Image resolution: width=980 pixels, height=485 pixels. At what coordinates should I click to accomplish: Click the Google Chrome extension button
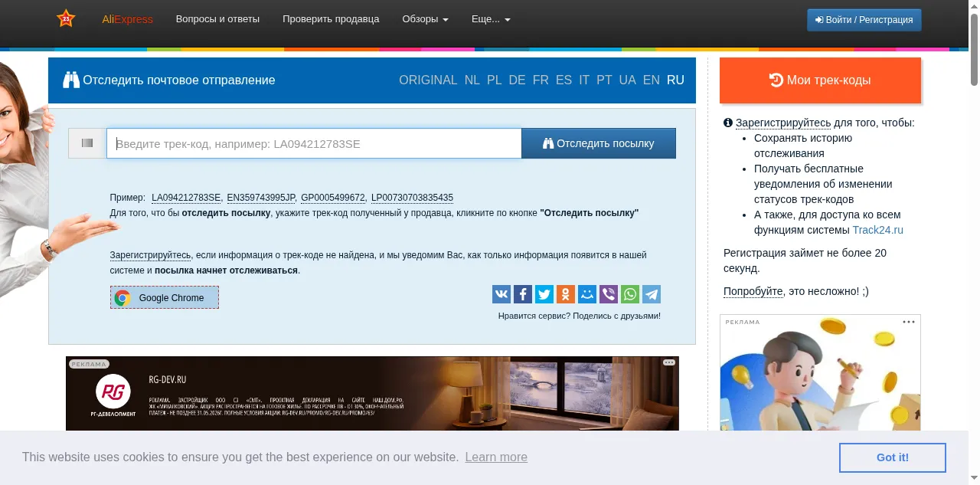[165, 297]
